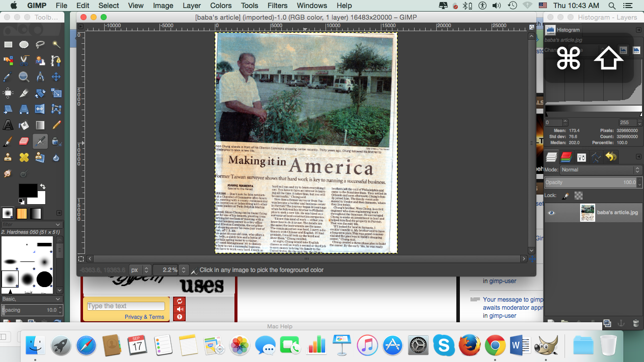Toggle Quick Mask at canvas bottom-left
The image size is (644, 362).
pyautogui.click(x=81, y=259)
